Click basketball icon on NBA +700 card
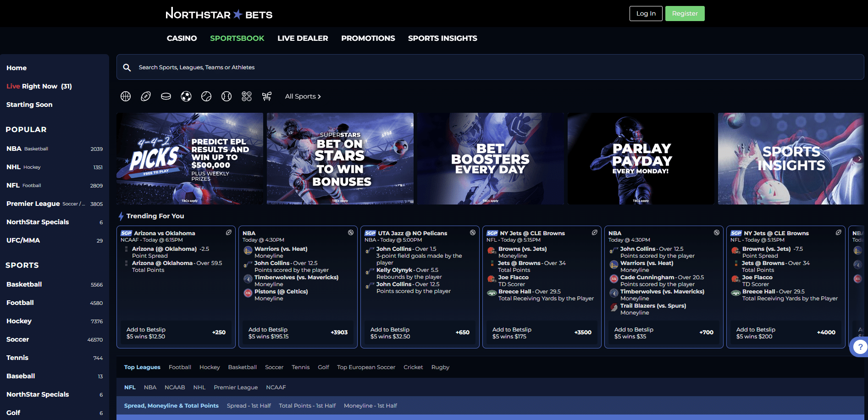The image size is (868, 420). pyautogui.click(x=717, y=232)
